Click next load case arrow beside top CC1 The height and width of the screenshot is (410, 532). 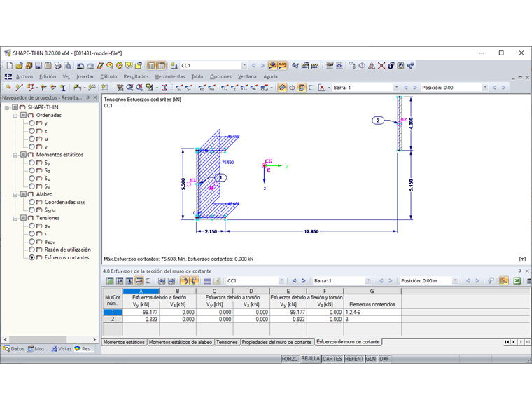pos(262,66)
